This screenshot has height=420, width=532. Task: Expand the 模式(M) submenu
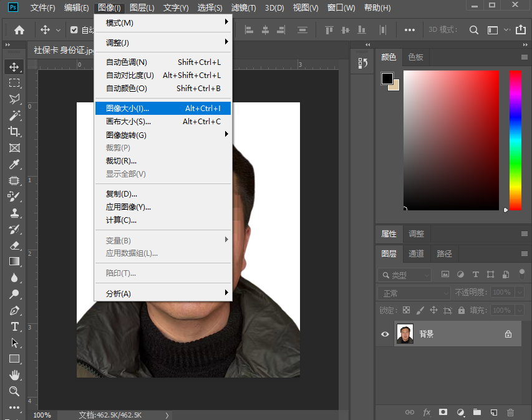point(163,22)
